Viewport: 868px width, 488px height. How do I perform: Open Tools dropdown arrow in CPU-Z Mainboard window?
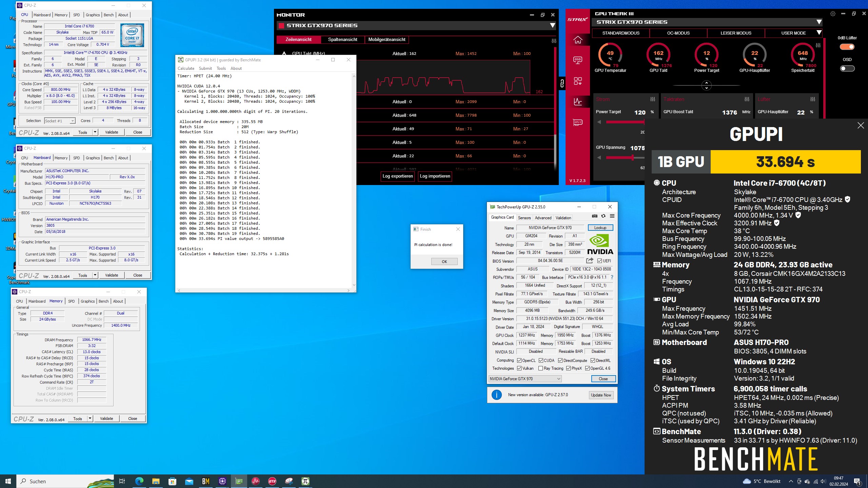pyautogui.click(x=95, y=275)
